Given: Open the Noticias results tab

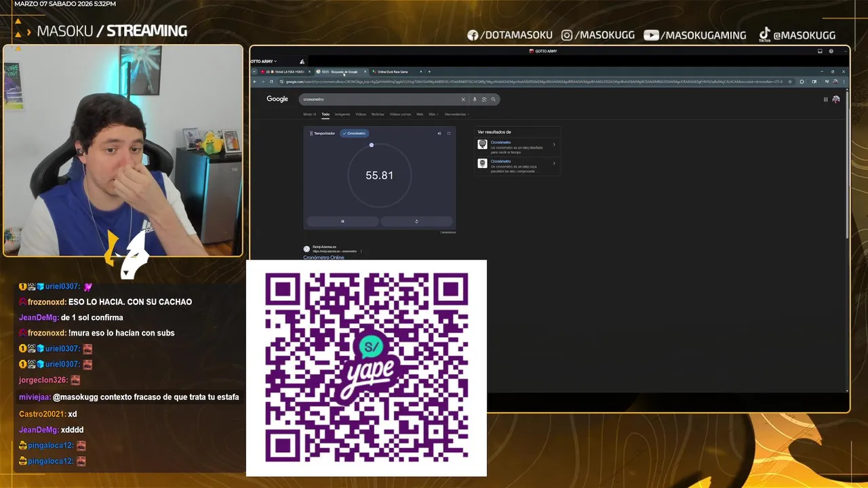Looking at the screenshot, I should pos(378,114).
